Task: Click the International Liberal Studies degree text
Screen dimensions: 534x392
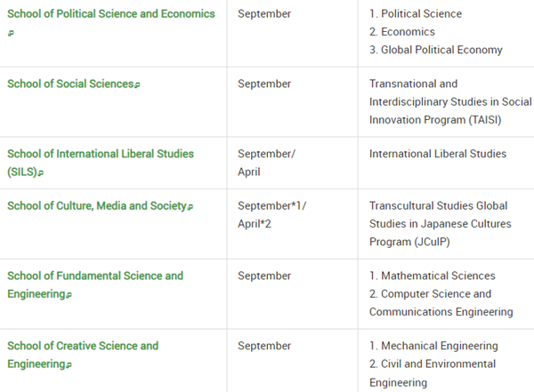Action: coord(438,154)
